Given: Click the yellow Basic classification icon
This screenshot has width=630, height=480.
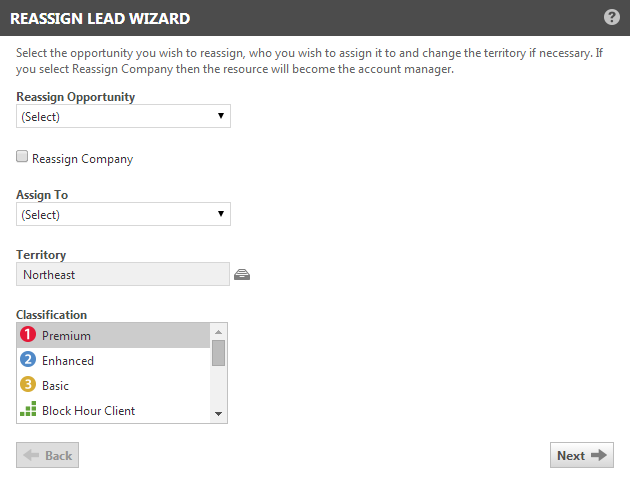Looking at the screenshot, I should coord(28,385).
